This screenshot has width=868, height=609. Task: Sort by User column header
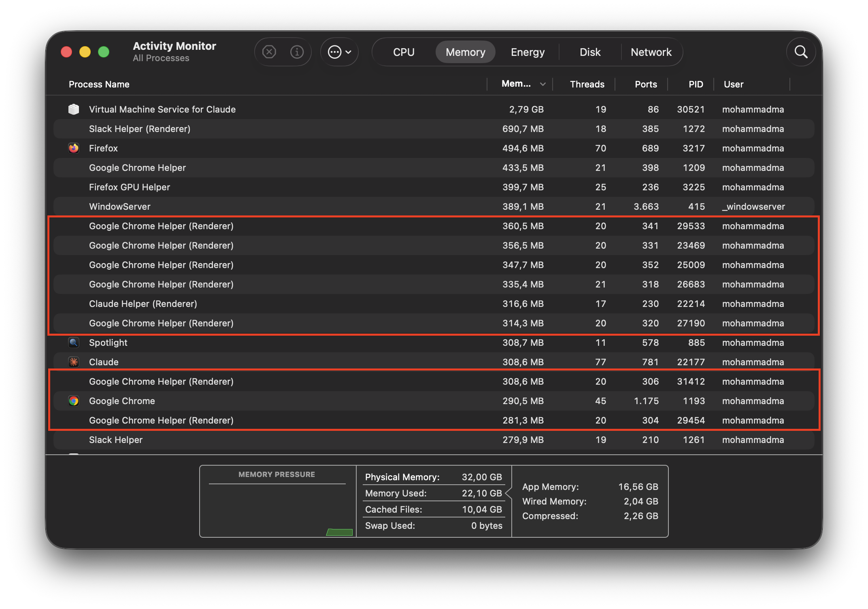[x=734, y=84]
